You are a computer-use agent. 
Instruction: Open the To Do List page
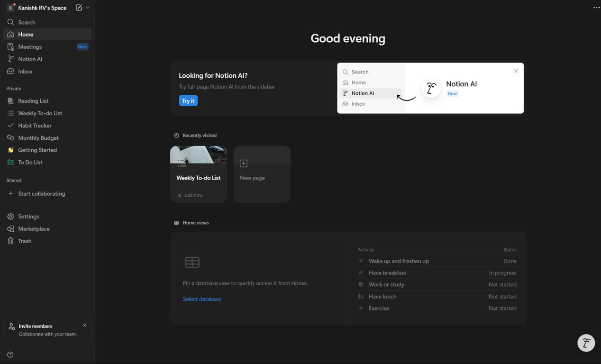47,162
